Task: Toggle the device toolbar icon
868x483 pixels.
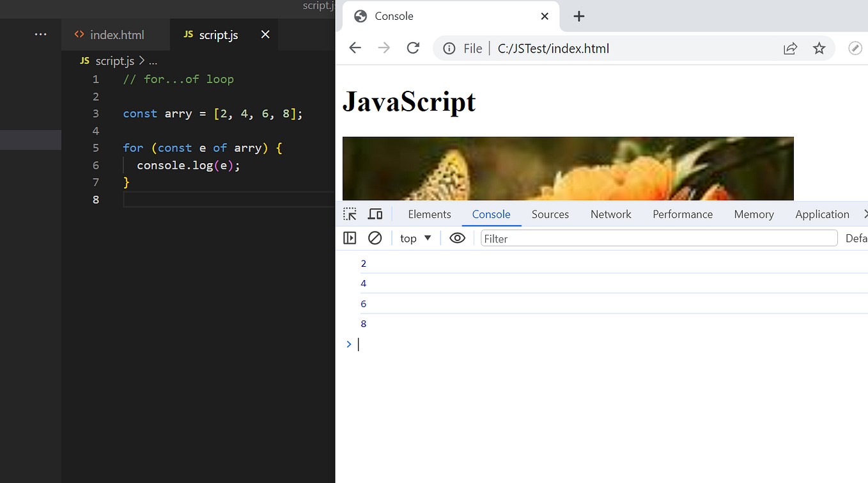Action: pyautogui.click(x=375, y=214)
